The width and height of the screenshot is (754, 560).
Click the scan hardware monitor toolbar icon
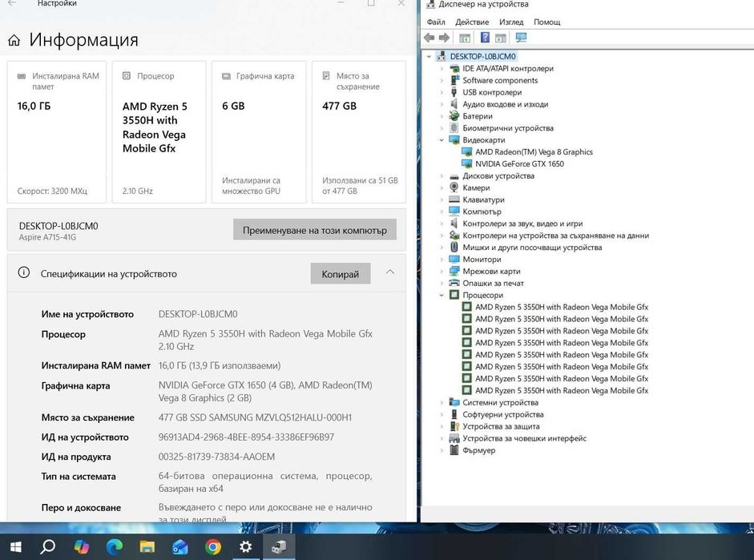click(x=521, y=38)
